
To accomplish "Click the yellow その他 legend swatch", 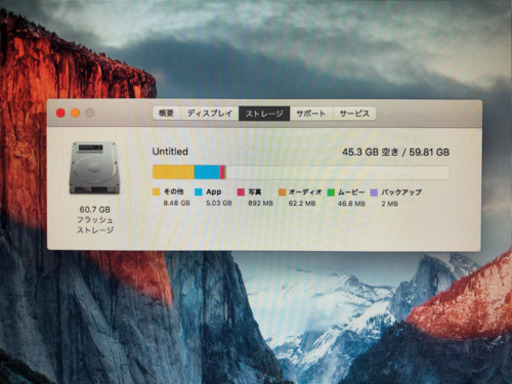I will tap(156, 192).
